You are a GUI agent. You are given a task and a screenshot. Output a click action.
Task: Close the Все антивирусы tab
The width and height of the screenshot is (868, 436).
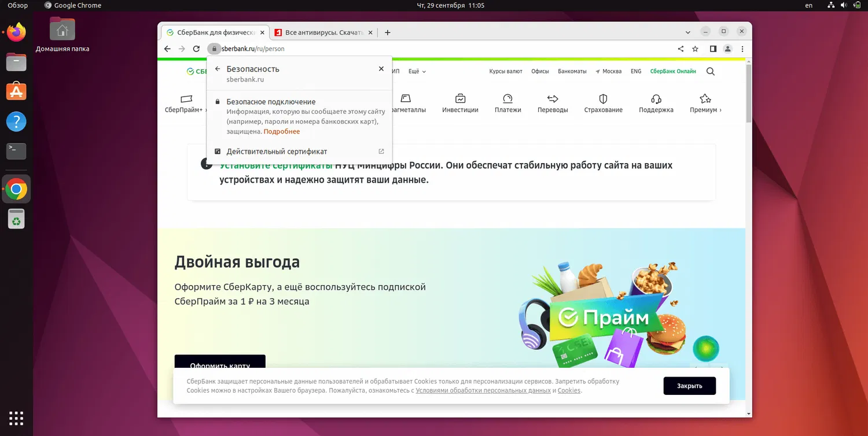coord(372,32)
